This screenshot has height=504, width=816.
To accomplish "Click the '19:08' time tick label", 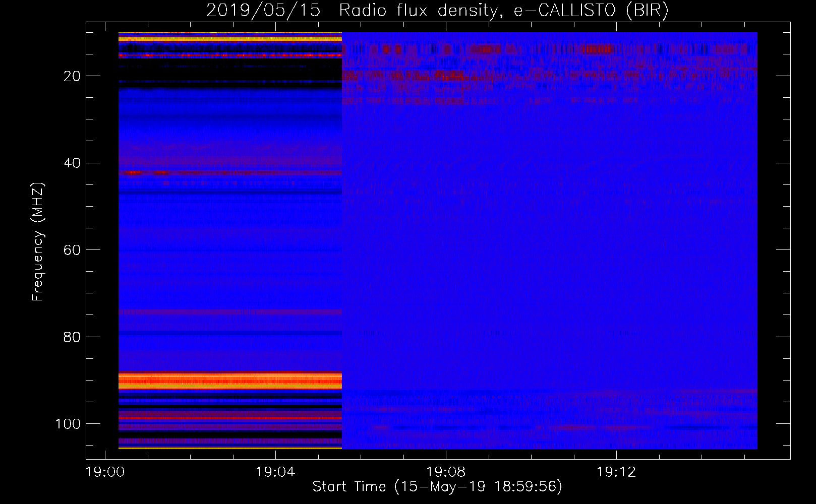I will [446, 472].
